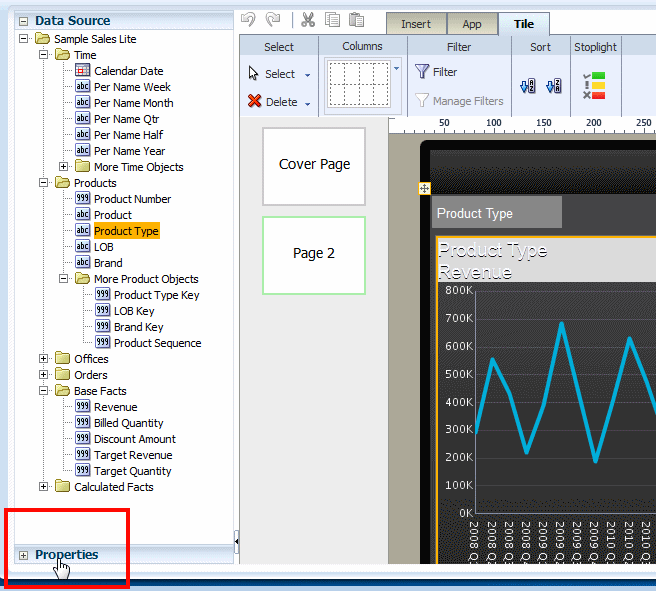This screenshot has height=591, width=656.
Task: Click 999 icon beside LOB Key
Action: click(x=102, y=310)
